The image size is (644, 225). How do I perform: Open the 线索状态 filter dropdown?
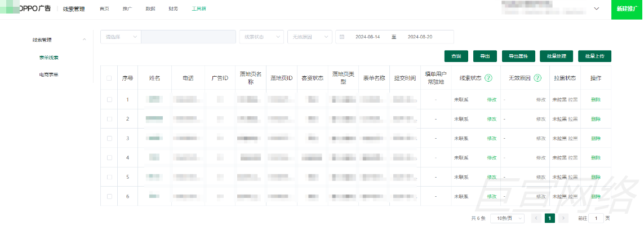point(261,37)
